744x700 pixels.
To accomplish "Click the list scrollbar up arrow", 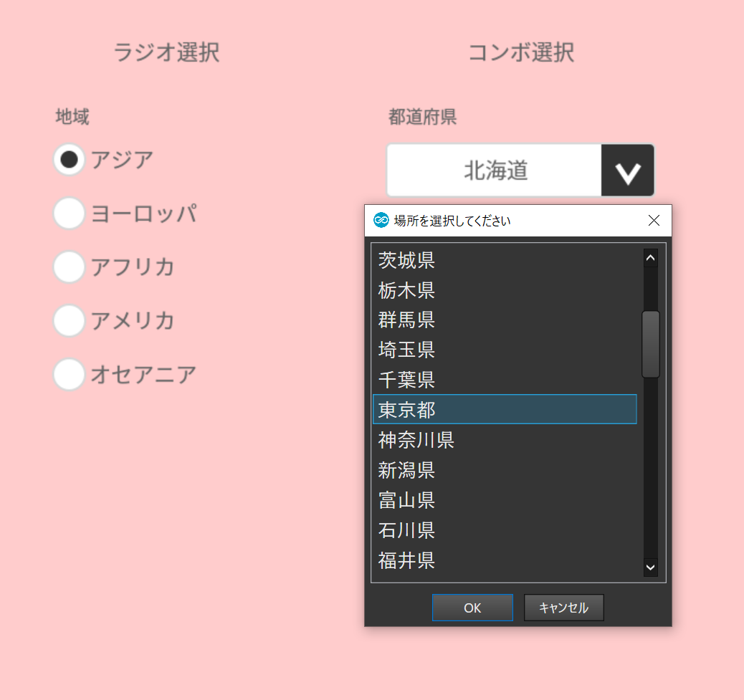I will click(x=651, y=258).
